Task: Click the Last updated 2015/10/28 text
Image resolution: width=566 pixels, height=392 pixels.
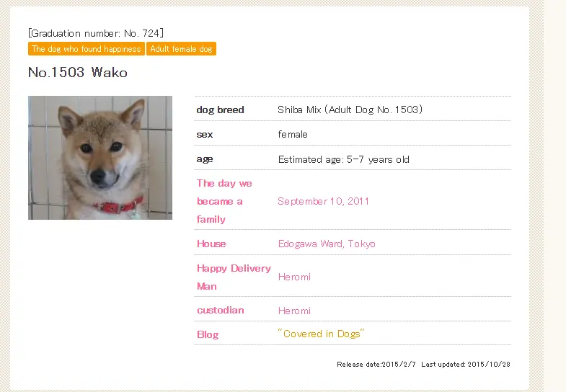Action: point(466,364)
